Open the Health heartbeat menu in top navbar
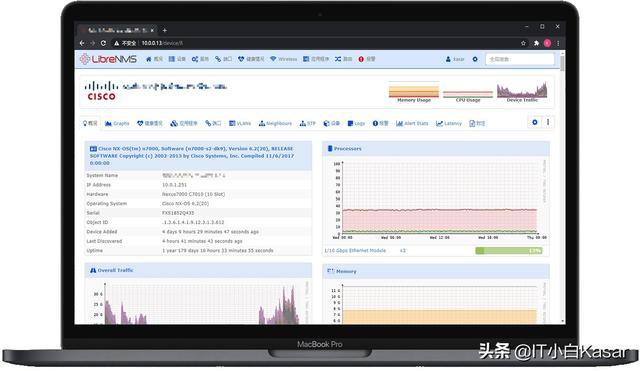The image size is (640, 371). click(x=251, y=59)
